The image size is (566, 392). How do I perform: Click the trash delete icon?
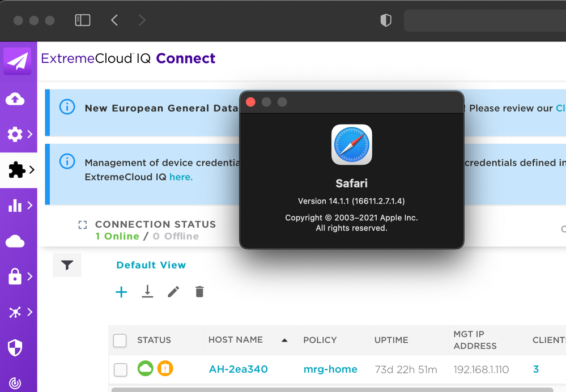pos(199,292)
